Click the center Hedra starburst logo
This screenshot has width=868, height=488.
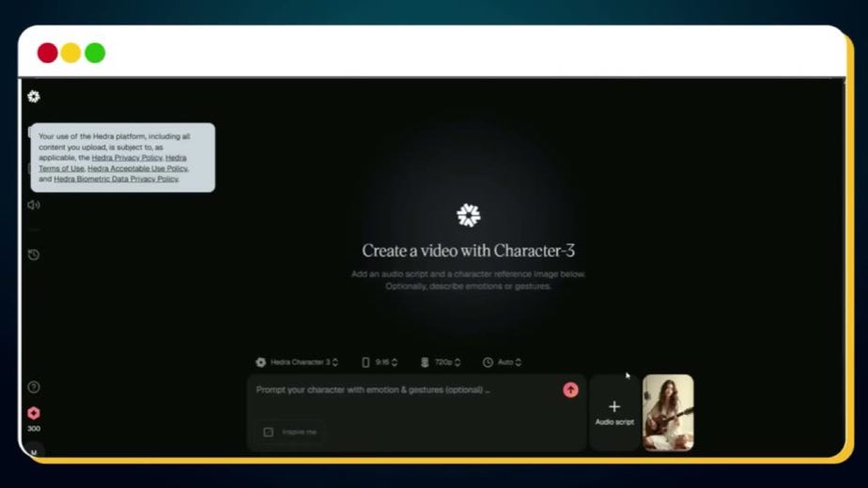pos(469,215)
